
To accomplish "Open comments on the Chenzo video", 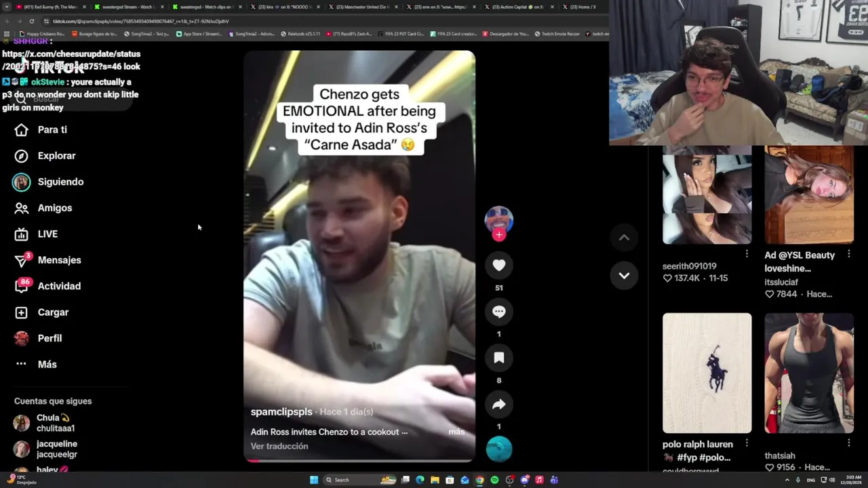I will (x=499, y=312).
